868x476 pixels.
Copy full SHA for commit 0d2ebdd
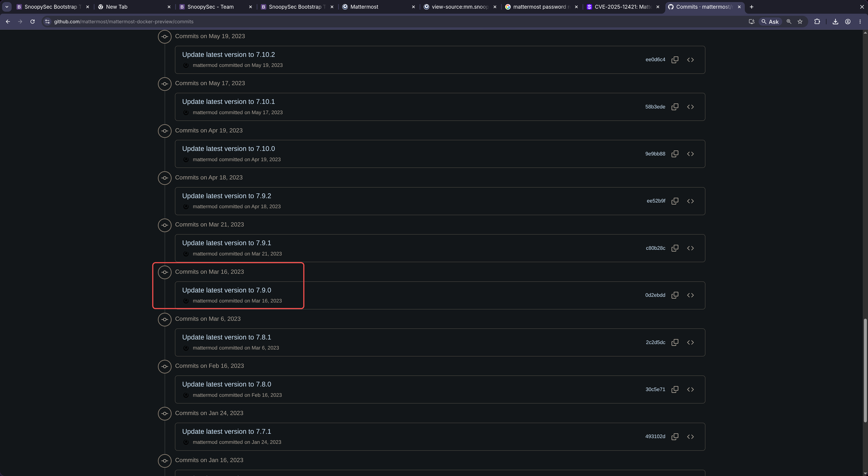click(675, 295)
